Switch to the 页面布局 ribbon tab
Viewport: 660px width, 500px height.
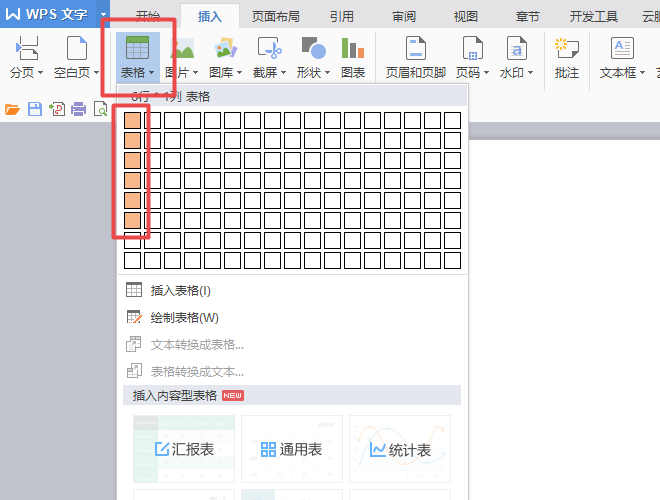coord(276,17)
